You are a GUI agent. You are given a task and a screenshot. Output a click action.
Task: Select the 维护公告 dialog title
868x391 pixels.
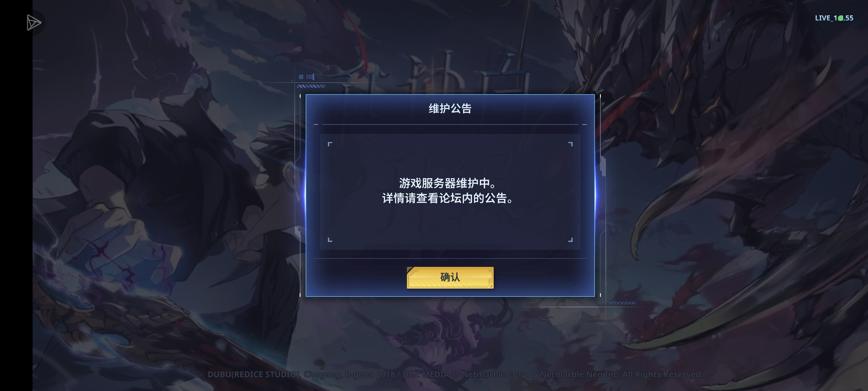(x=450, y=109)
